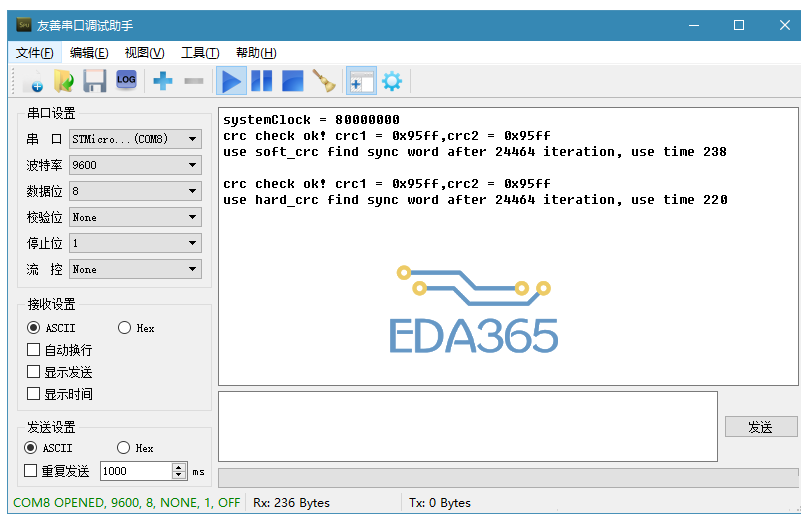Click the soft_crc result line in the output
Screen dimensions: 801x518
coord(475,152)
